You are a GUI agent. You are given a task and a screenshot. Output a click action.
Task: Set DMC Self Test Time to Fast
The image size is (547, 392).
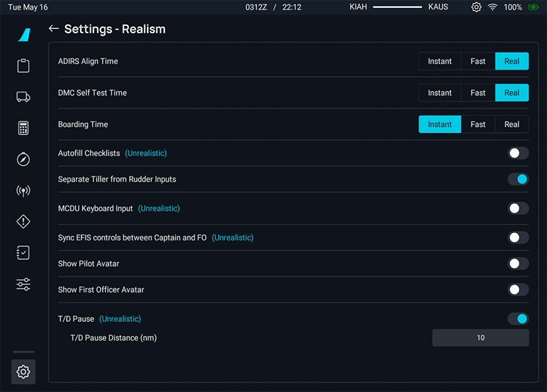[x=478, y=93]
